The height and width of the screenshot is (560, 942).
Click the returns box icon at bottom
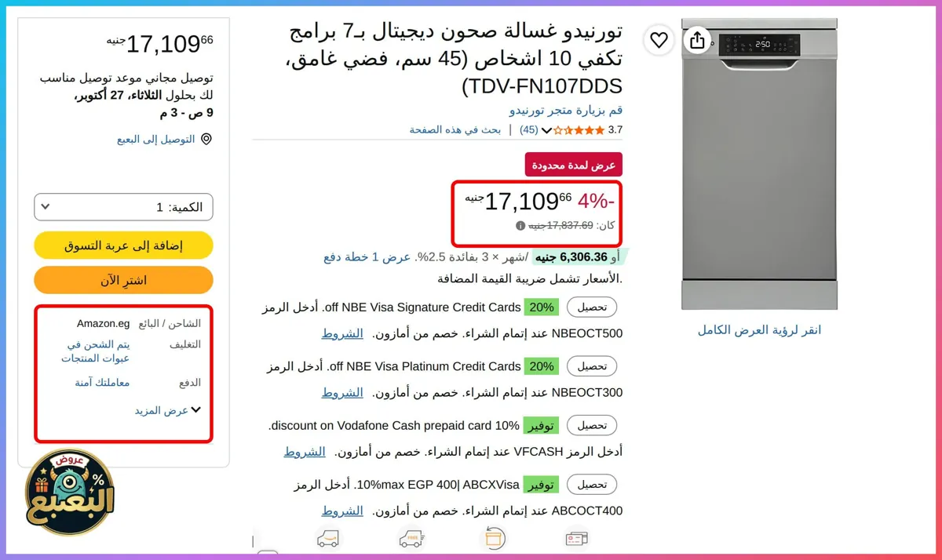[494, 539]
